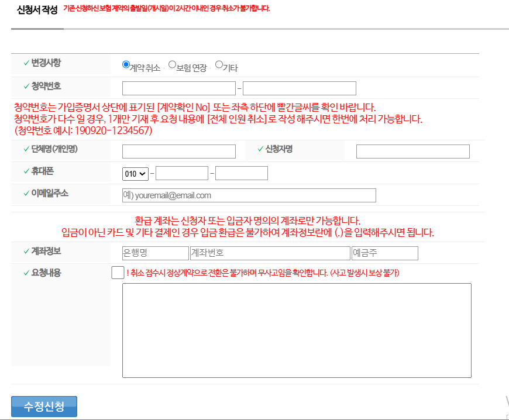Select the 계약 취소 radio option
This screenshot has height=420, width=509.
point(126,64)
